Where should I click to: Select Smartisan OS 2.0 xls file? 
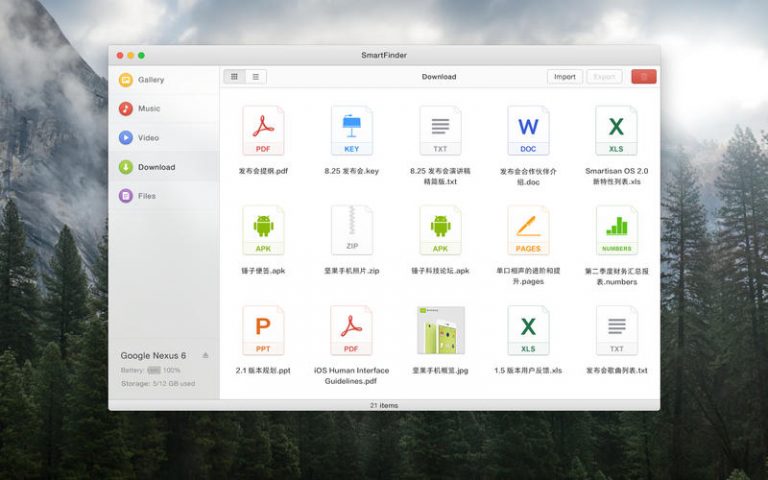tap(616, 131)
